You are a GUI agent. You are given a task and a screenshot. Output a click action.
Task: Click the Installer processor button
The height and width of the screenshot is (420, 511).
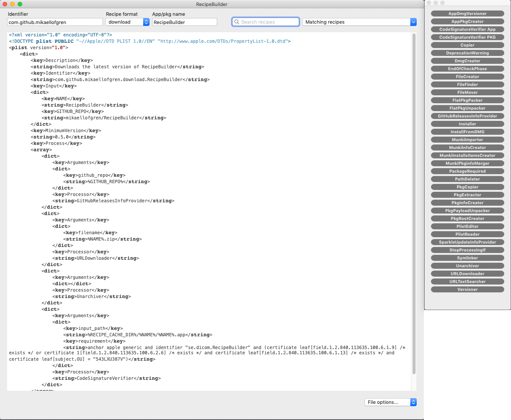(x=467, y=124)
